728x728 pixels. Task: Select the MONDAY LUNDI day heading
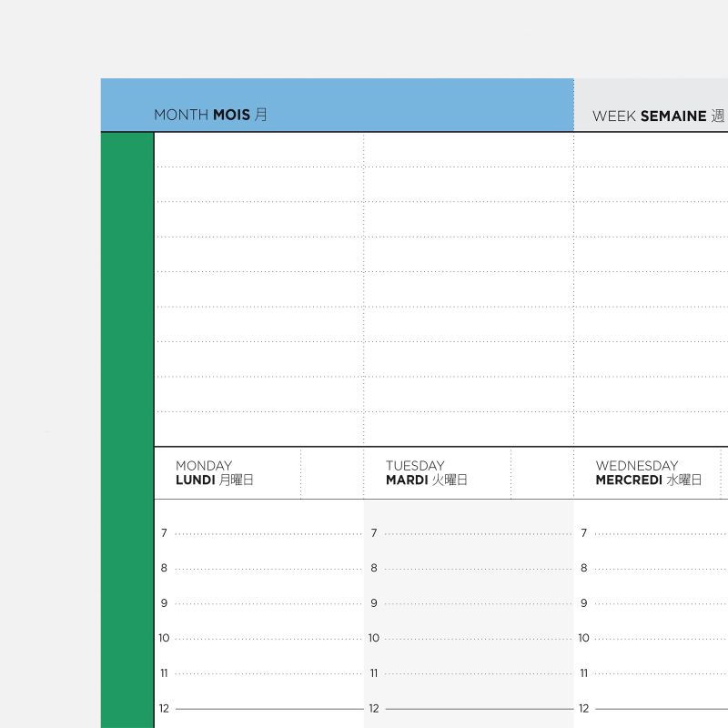(214, 473)
